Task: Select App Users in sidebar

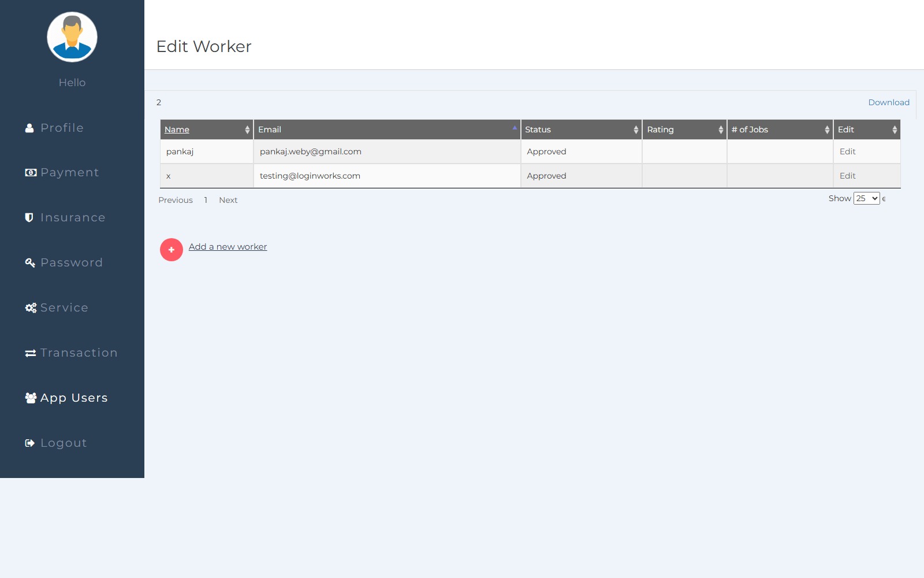Action: point(74,398)
